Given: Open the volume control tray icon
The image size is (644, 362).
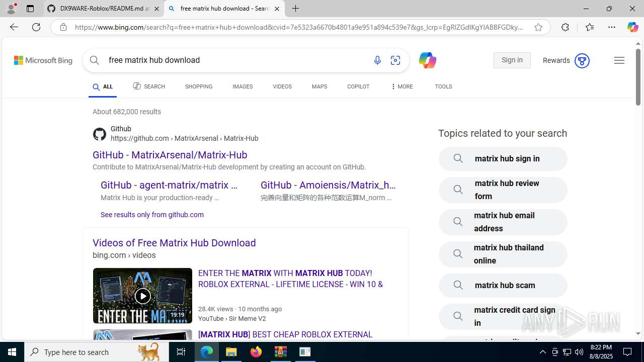Looking at the screenshot, I should tap(579, 352).
